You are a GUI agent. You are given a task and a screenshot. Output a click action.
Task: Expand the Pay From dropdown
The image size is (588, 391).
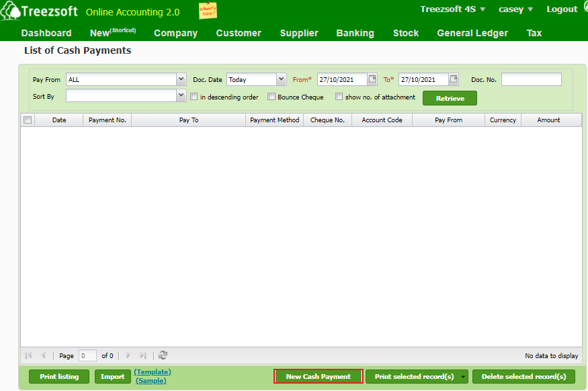tap(181, 79)
